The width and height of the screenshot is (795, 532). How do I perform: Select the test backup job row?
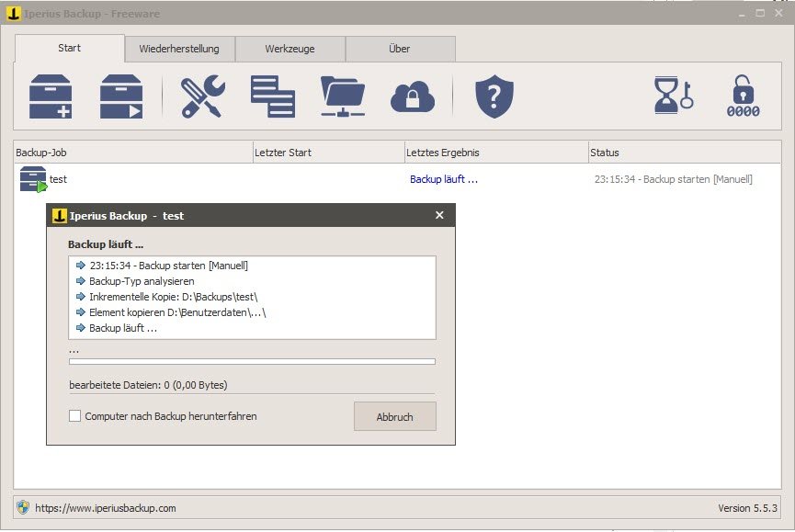57,179
